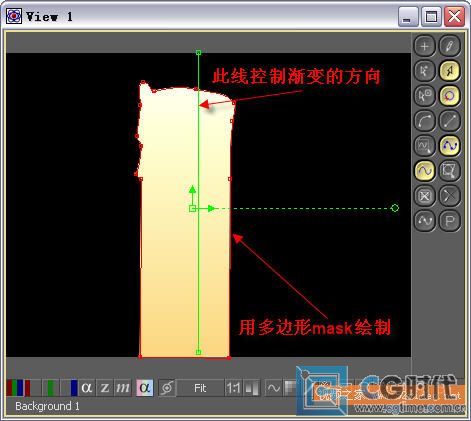The image size is (471, 421).
Task: Show only the blue channel
Action: (69, 388)
